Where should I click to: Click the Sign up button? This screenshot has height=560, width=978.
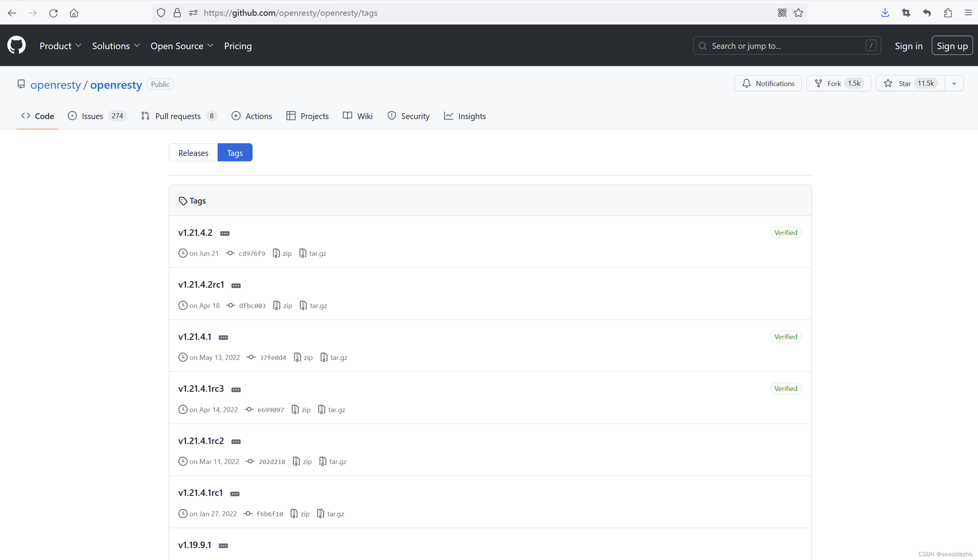tap(952, 46)
